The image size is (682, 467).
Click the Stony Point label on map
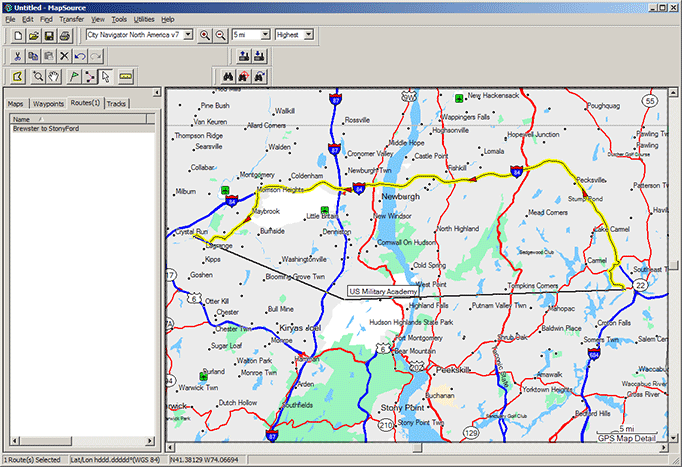(x=402, y=408)
